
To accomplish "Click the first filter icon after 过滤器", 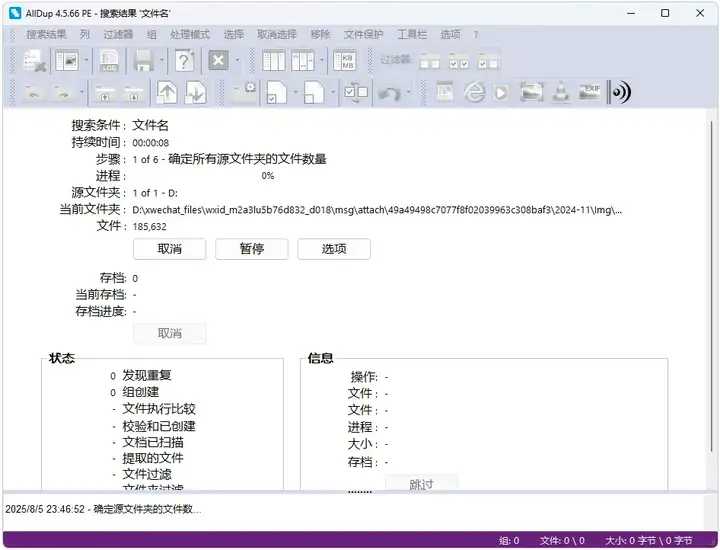I will pyautogui.click(x=430, y=62).
